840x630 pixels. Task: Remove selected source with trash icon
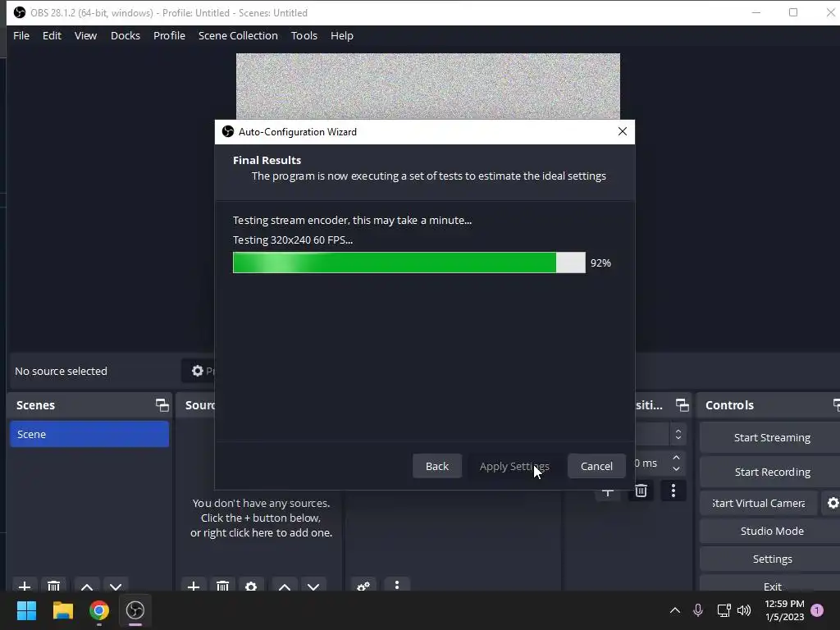tap(222, 586)
